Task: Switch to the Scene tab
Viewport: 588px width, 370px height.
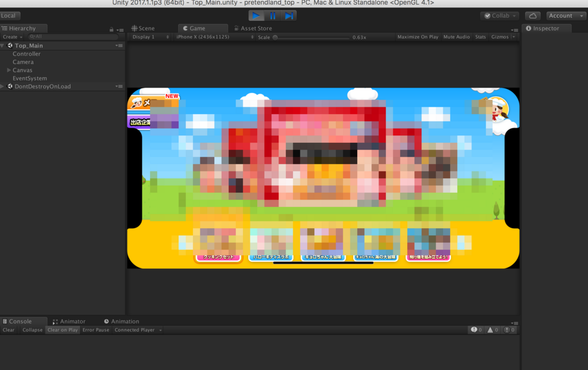Action: point(143,29)
